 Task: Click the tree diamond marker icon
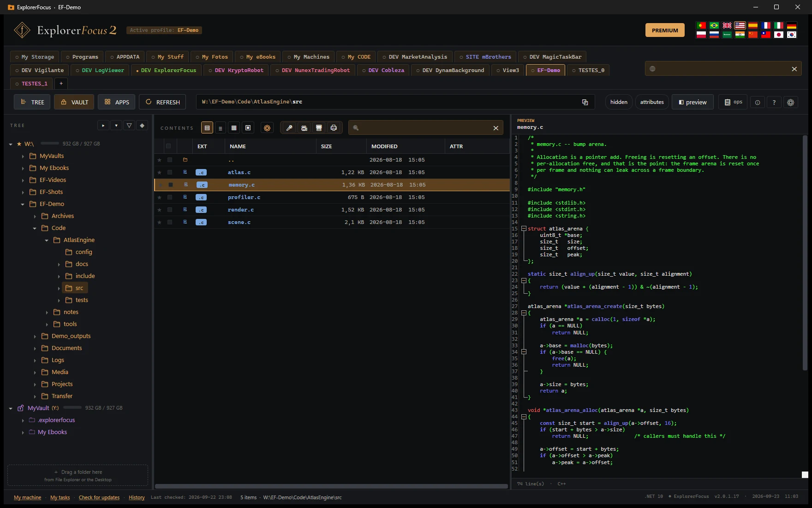(142, 125)
